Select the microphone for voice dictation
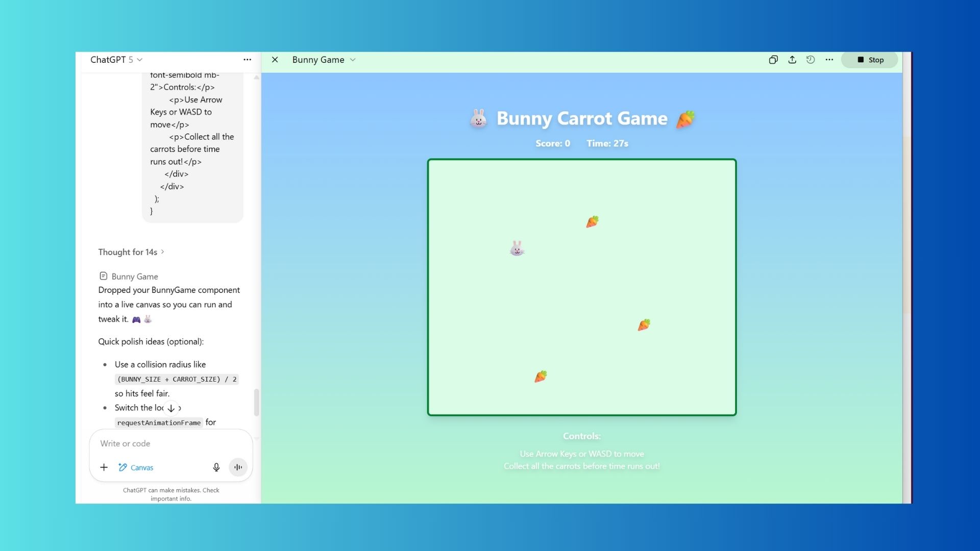 (216, 467)
